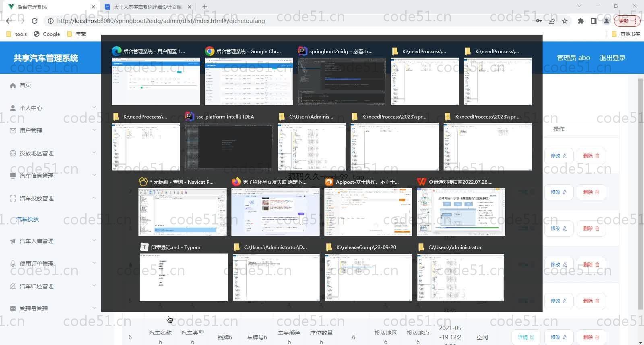Switch to the Apipost-基于协作 window
The width and height of the screenshot is (644, 345).
click(x=368, y=212)
